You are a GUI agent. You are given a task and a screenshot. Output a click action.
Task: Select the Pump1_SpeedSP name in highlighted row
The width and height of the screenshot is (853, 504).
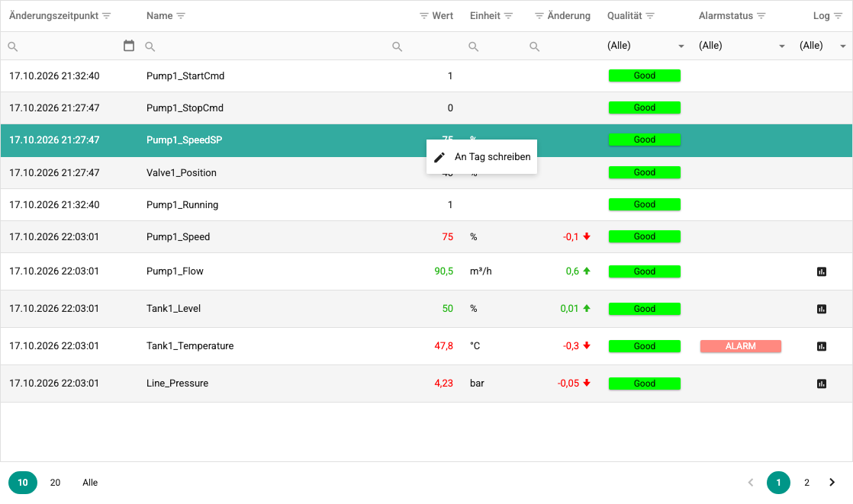point(185,140)
